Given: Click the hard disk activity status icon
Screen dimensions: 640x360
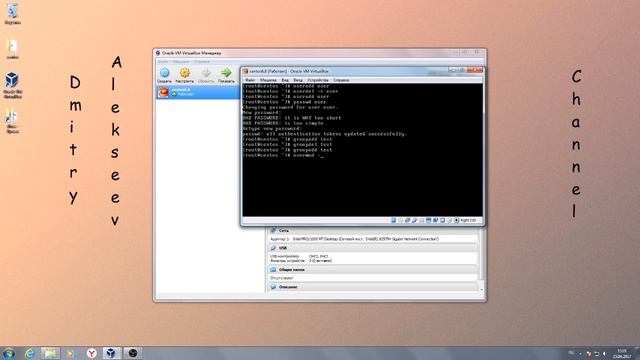Looking at the screenshot, I should pyautogui.click(x=393, y=220).
